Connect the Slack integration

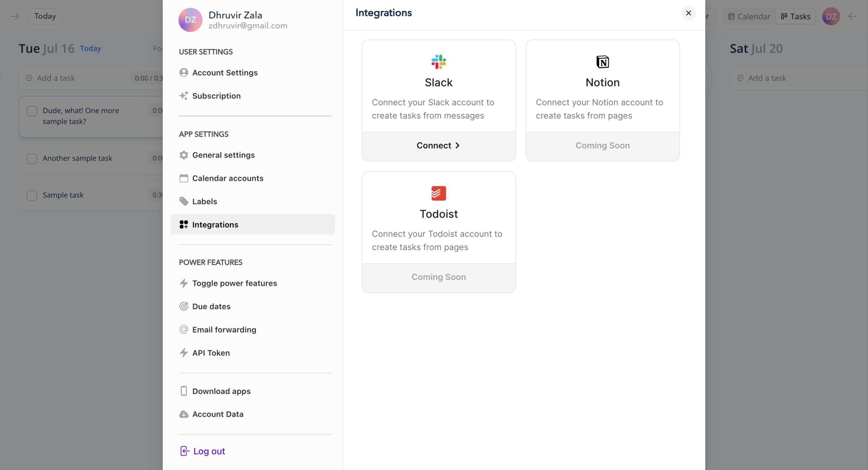(x=438, y=146)
